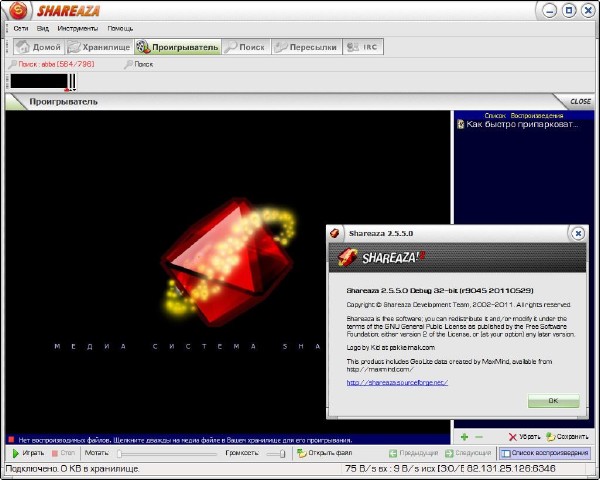Viewport: 600px width, 480px height.
Task: Open a file with Открыть файл
Action: tap(324, 453)
